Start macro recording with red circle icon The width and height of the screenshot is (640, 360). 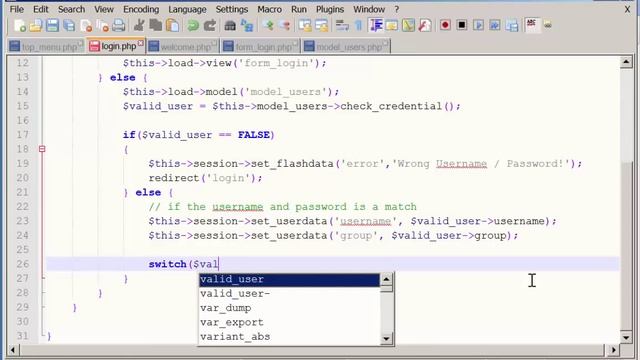[x=445, y=25]
